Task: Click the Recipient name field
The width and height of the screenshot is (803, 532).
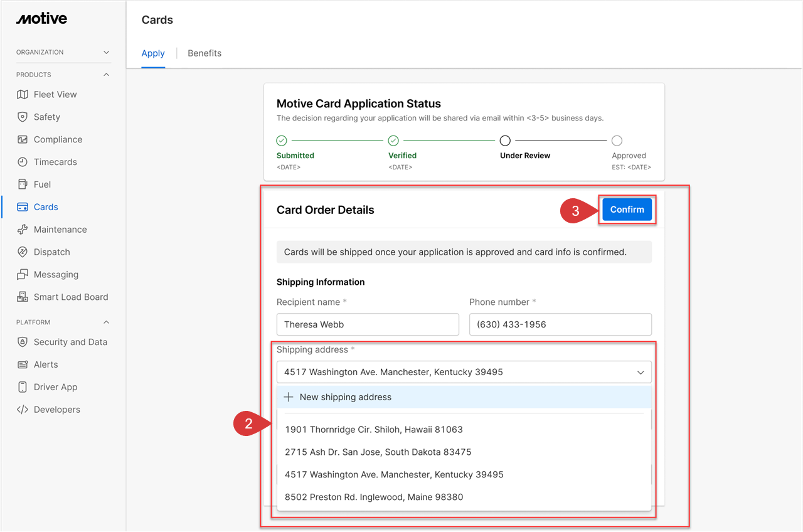Action: (x=368, y=325)
